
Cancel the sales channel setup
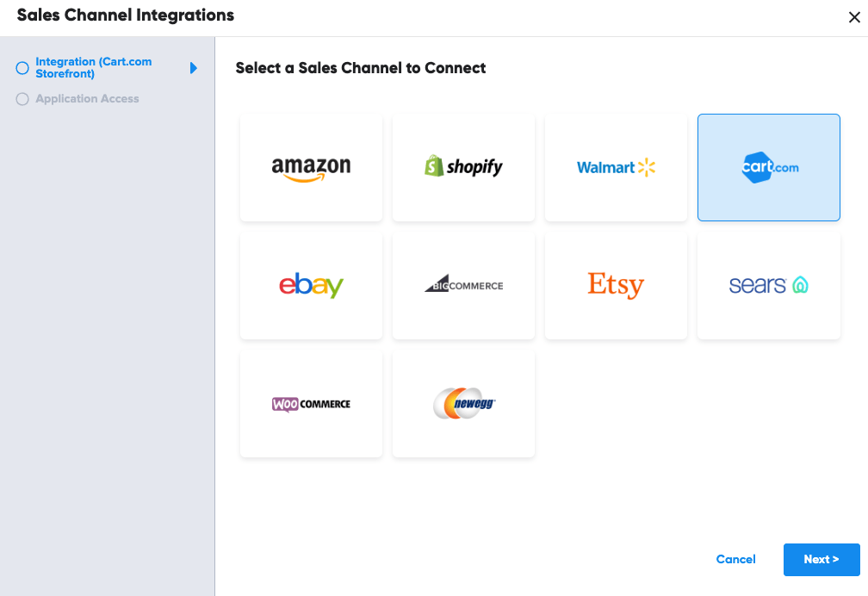[735, 560]
